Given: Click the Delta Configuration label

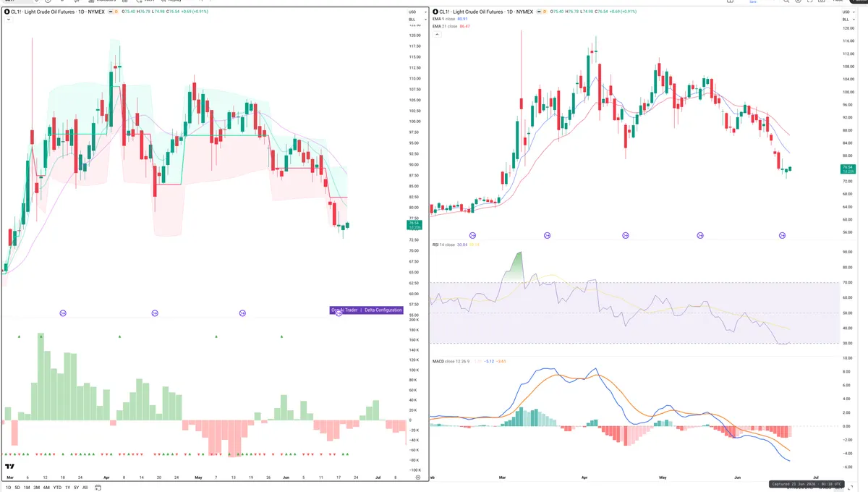Looking at the screenshot, I should click(383, 310).
